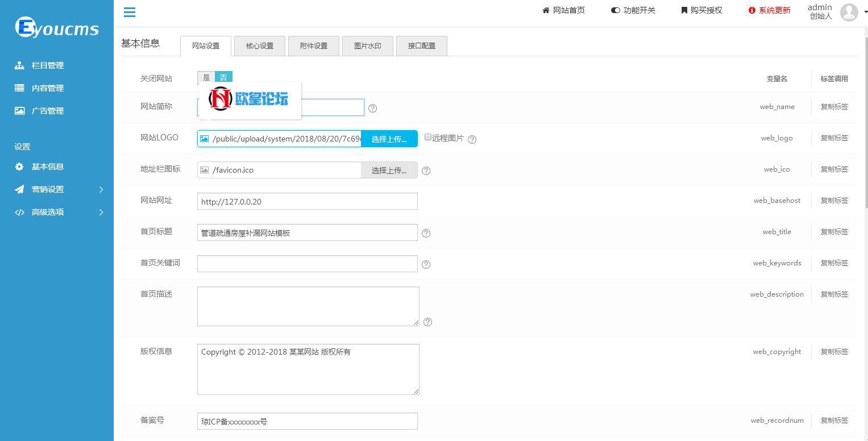Toggle the hamburger menu icon
This screenshot has height=441, width=868.
pos(129,12)
